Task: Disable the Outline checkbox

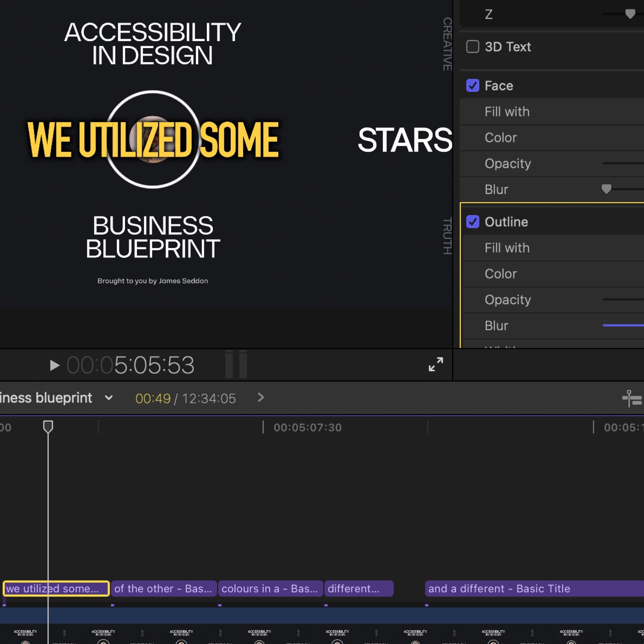Action: [472, 222]
